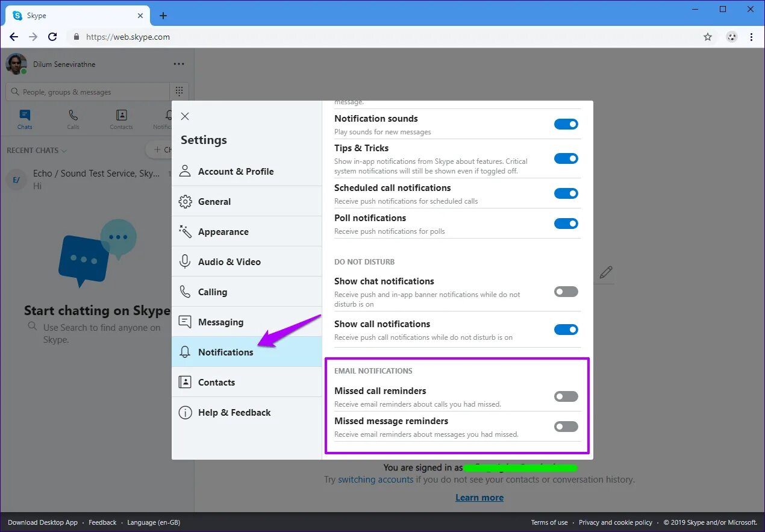Expand the Recent Chats dropdown
This screenshot has height=532, width=765.
click(x=37, y=150)
